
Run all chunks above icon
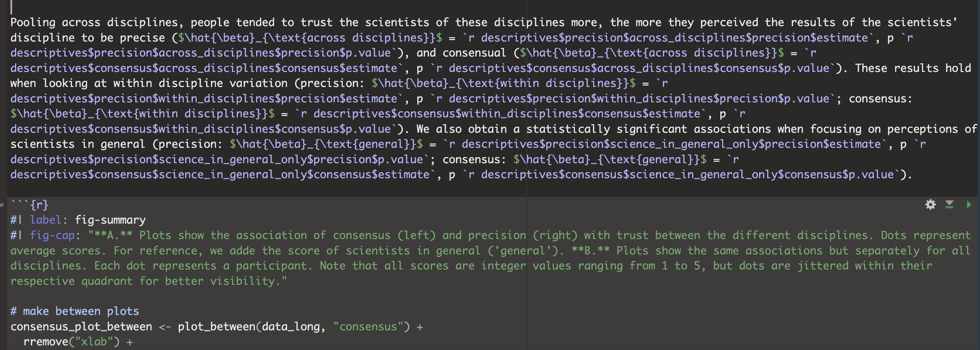point(950,205)
